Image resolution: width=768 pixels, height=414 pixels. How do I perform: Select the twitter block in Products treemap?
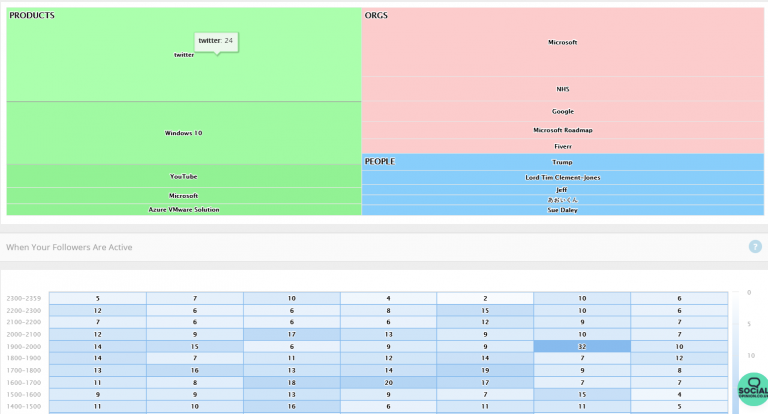184,54
